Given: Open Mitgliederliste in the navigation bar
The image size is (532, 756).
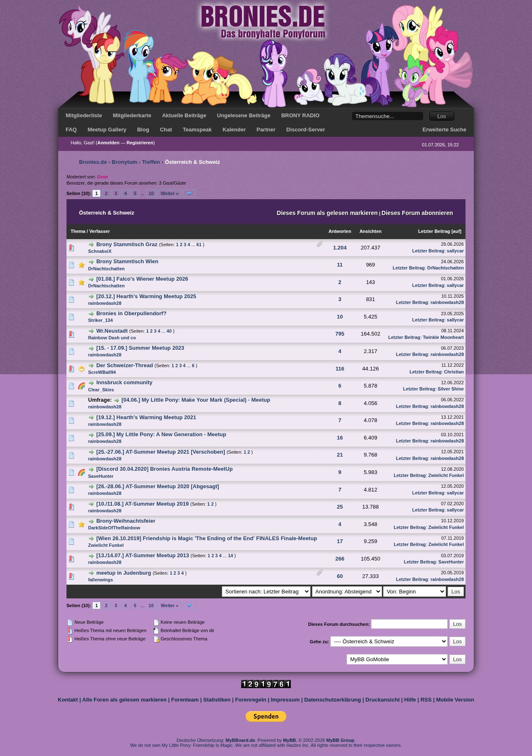Looking at the screenshot, I should coord(84,116).
